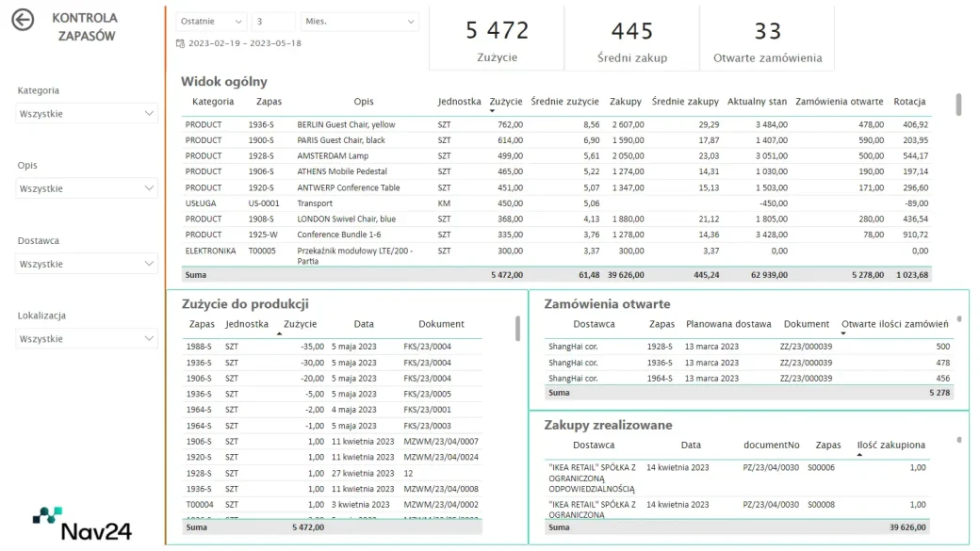
Task: Click the relative date number field
Action: [273, 22]
